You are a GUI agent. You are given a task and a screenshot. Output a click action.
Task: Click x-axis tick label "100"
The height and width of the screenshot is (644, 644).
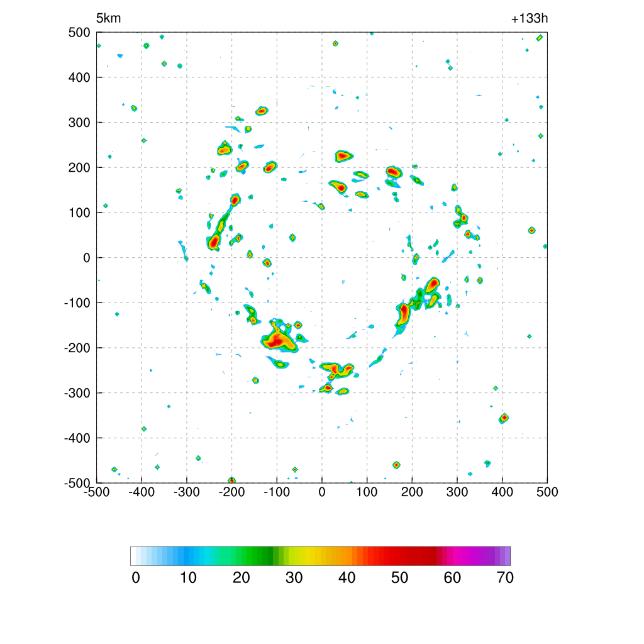pos(367,492)
